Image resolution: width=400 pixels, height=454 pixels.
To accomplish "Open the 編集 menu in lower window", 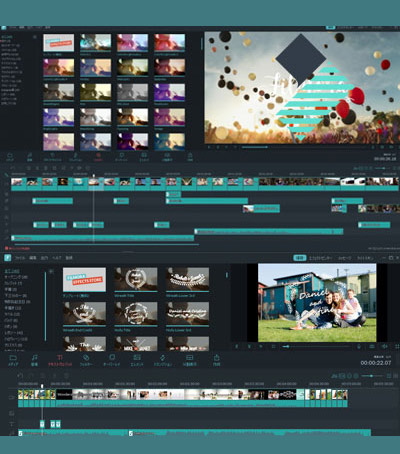I will (33, 258).
